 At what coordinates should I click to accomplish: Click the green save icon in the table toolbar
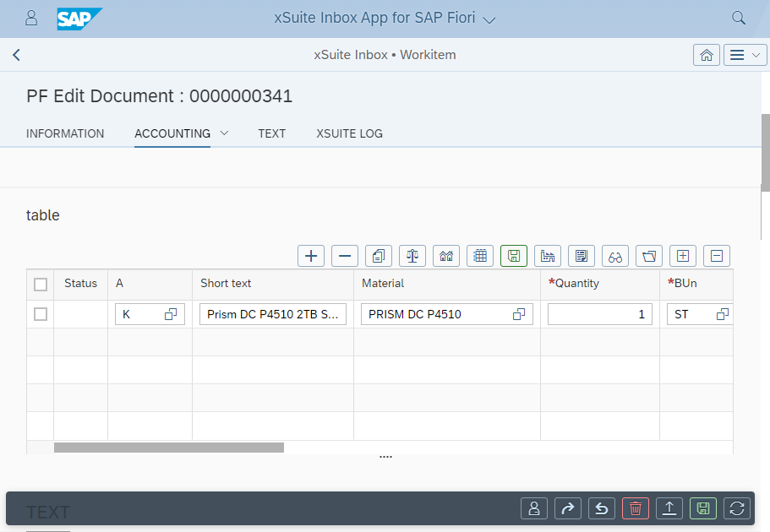click(513, 256)
